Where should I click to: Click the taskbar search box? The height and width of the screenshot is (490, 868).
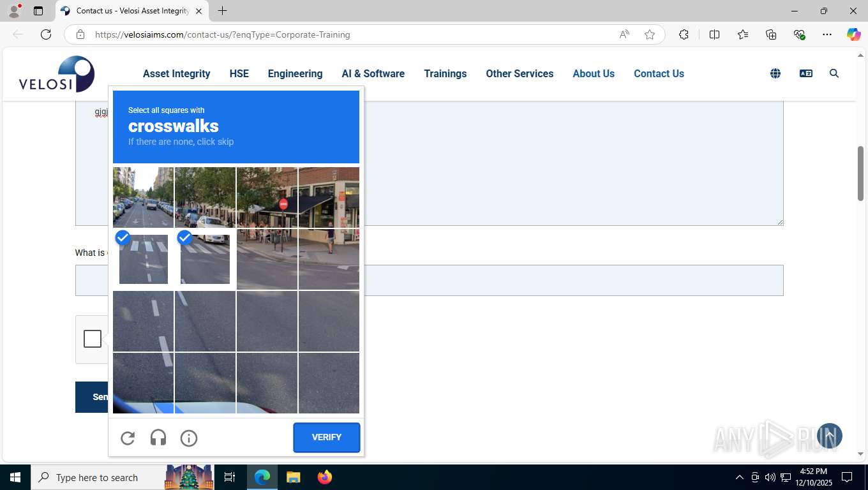pyautogui.click(x=121, y=477)
